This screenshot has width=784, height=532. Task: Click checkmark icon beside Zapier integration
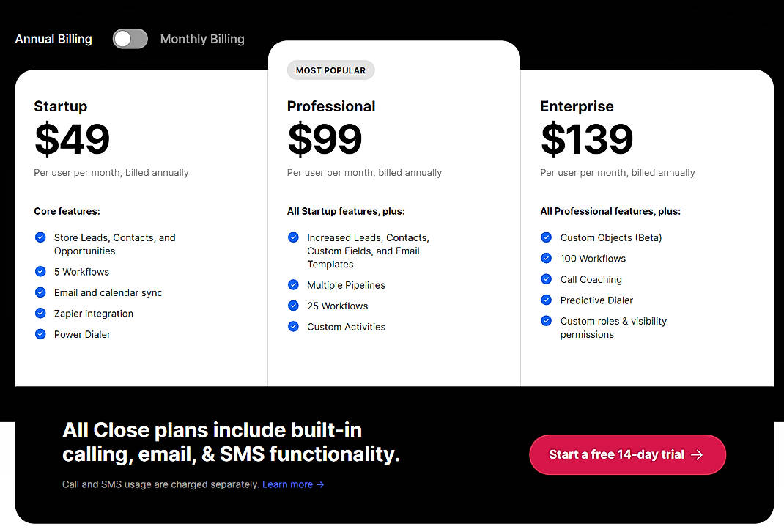click(40, 313)
